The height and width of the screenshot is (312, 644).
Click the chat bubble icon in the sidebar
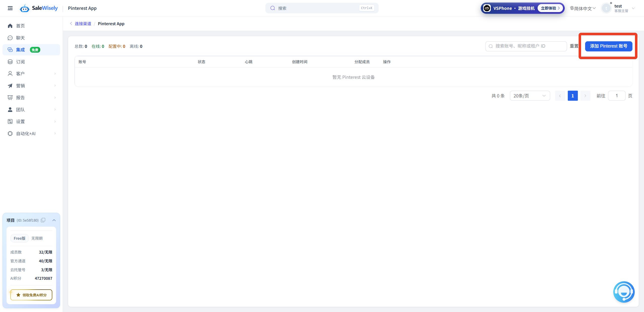coord(10,38)
